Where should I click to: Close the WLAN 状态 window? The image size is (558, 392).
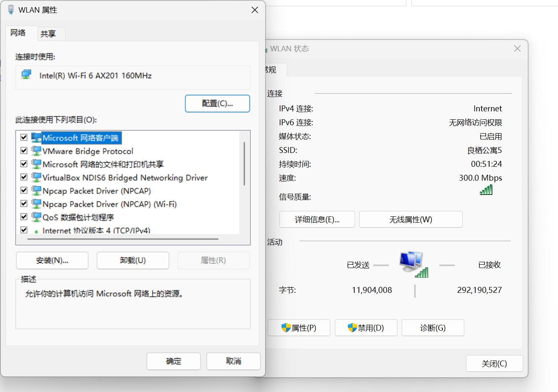tap(517, 49)
